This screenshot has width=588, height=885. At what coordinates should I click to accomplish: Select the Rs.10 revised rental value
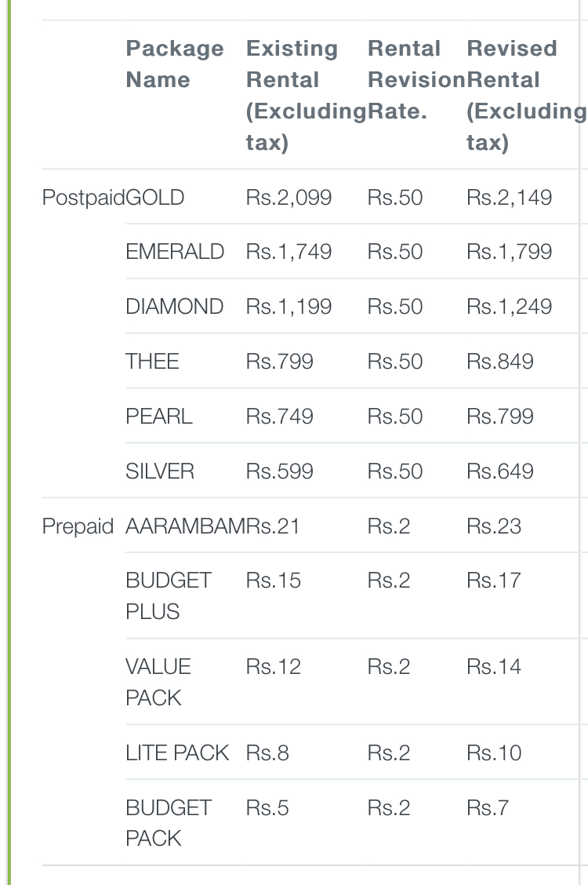point(494,752)
